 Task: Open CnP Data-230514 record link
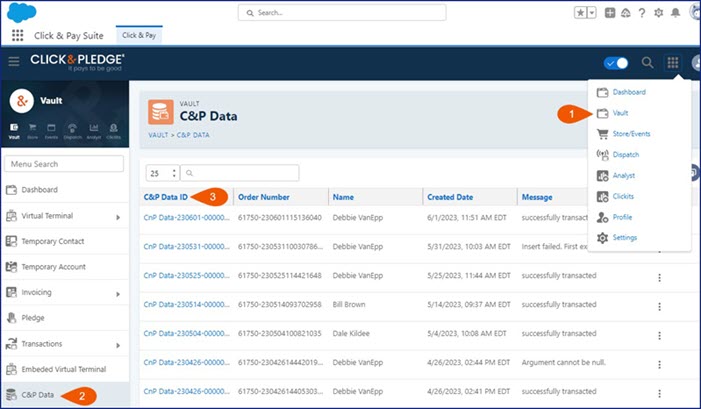[x=186, y=304]
